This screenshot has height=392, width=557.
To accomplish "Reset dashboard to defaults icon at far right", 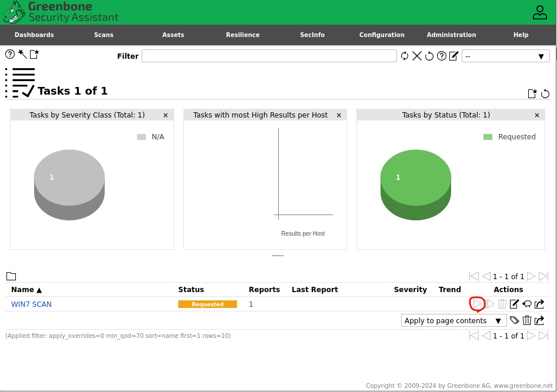I will click(x=545, y=93).
